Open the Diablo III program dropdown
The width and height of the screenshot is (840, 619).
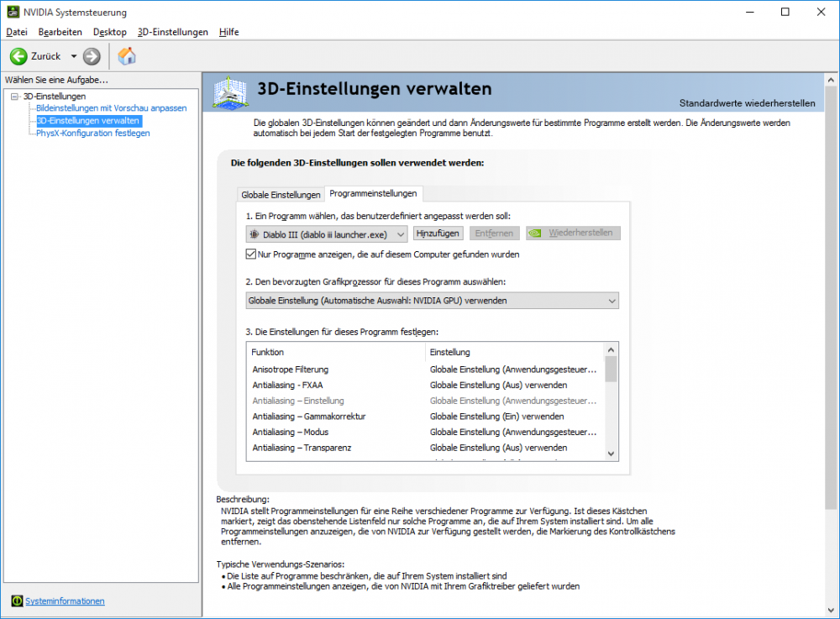(x=327, y=233)
